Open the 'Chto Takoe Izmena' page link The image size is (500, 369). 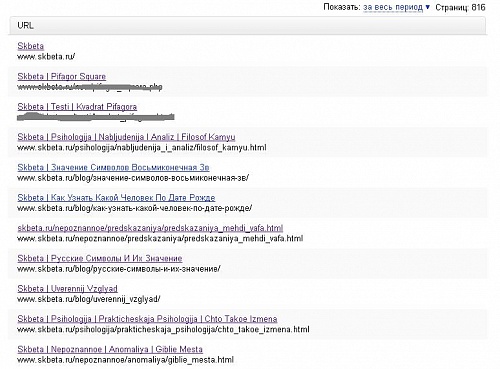click(x=147, y=319)
